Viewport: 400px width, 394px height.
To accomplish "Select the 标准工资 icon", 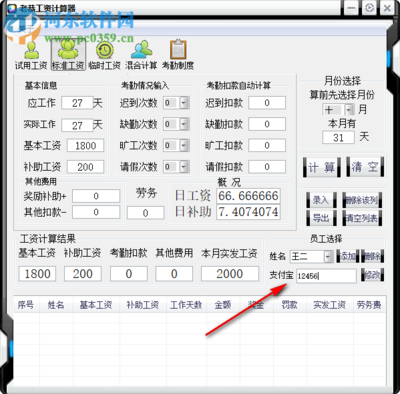I will (68, 50).
